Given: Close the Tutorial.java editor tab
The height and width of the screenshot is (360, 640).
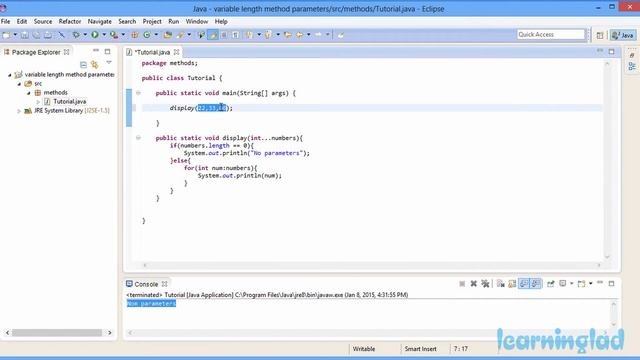Looking at the screenshot, I should point(176,52).
